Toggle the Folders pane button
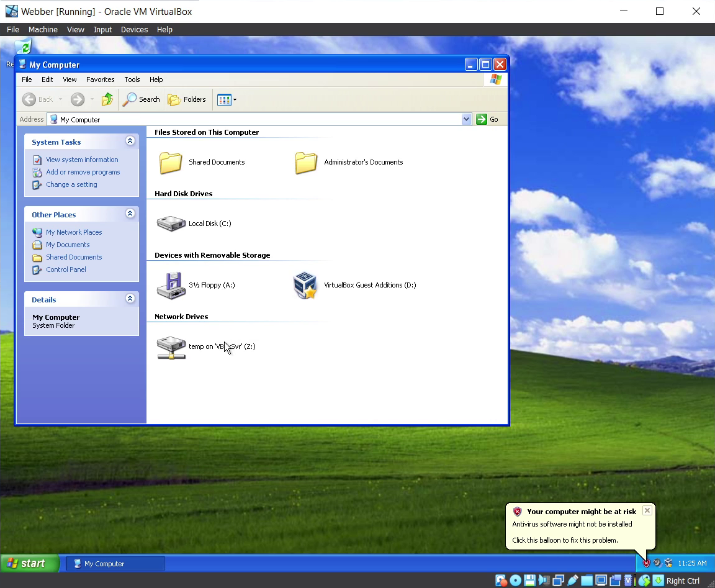 187,99
